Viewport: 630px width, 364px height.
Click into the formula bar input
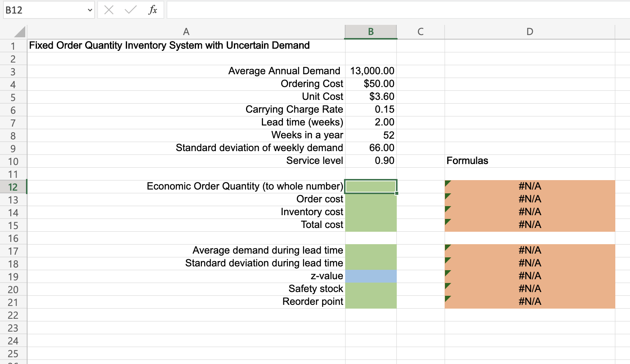(x=398, y=10)
